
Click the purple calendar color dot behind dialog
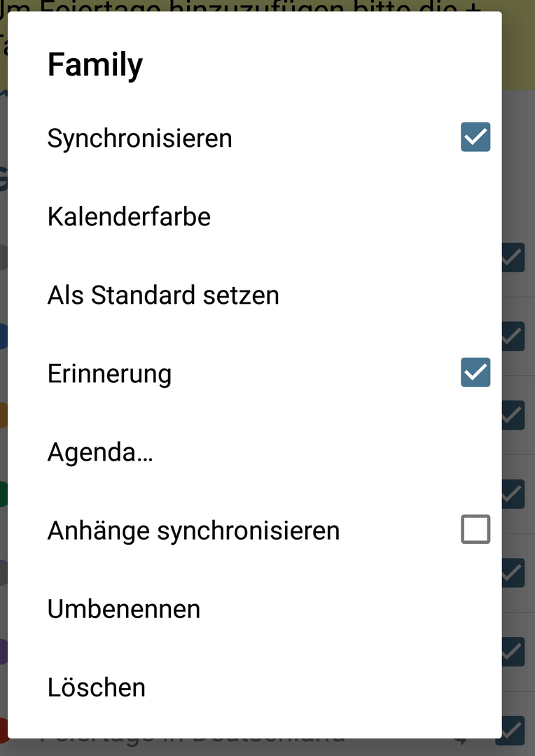coord(4,652)
